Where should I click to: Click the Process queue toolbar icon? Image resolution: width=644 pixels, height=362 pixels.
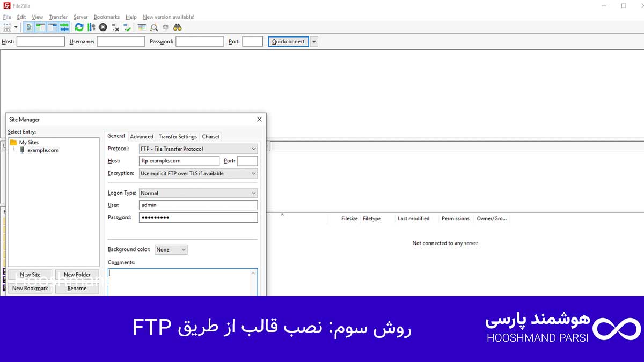91,27
